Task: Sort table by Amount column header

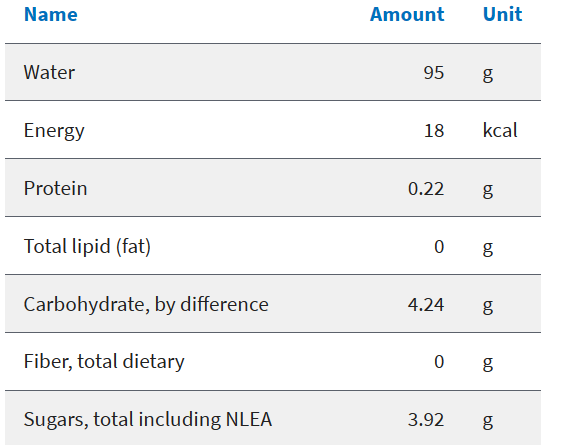Action: (x=407, y=14)
